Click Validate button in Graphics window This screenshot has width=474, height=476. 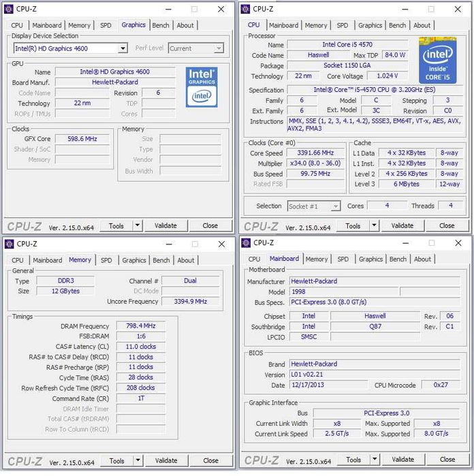165,225
